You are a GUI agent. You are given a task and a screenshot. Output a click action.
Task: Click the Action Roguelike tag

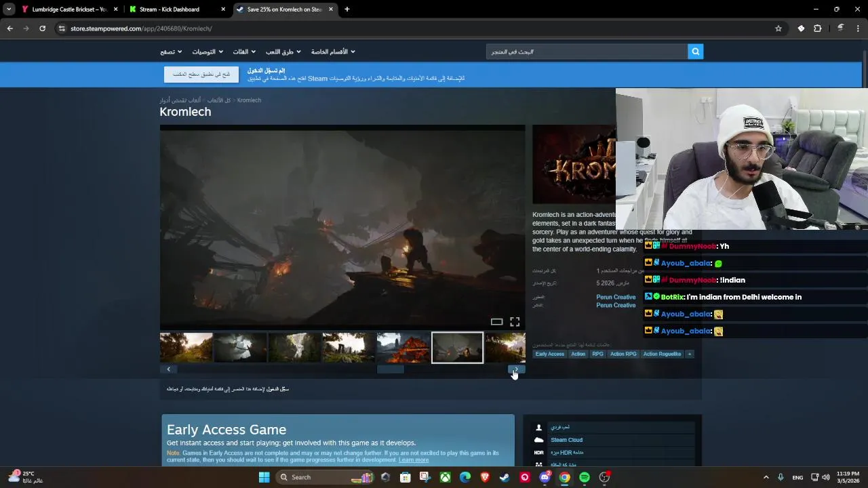[662, 354]
